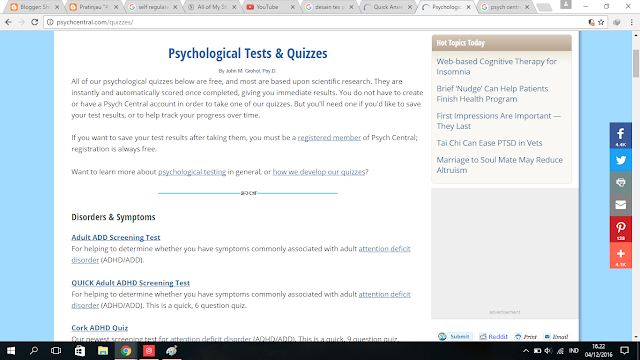Image resolution: width=640 pixels, height=360 pixels.
Task: Pin this page with Pinterest icon
Action: [620, 229]
